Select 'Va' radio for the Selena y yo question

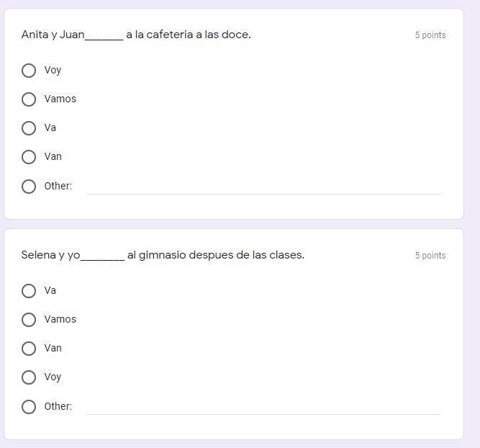29,291
